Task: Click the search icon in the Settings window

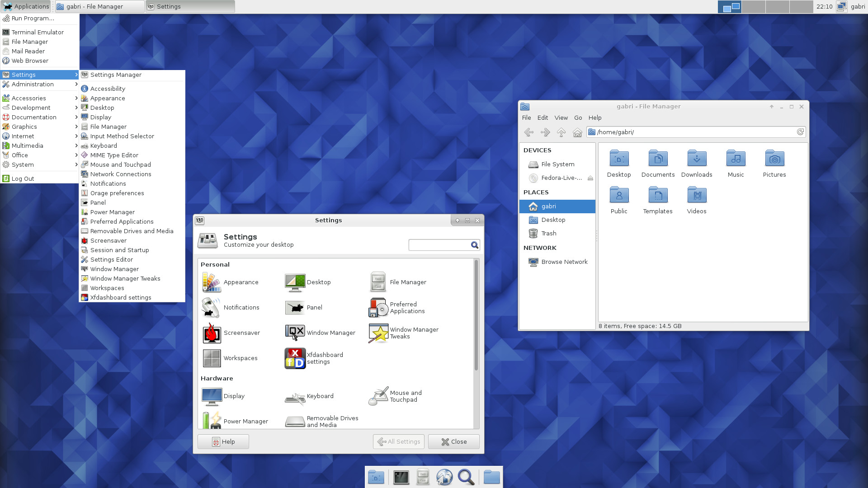Action: [474, 245]
